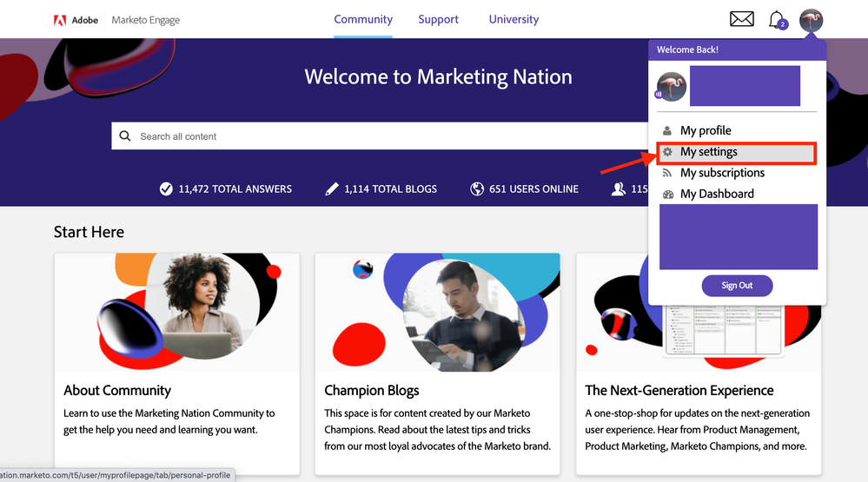Click the About Community description text

click(169, 422)
